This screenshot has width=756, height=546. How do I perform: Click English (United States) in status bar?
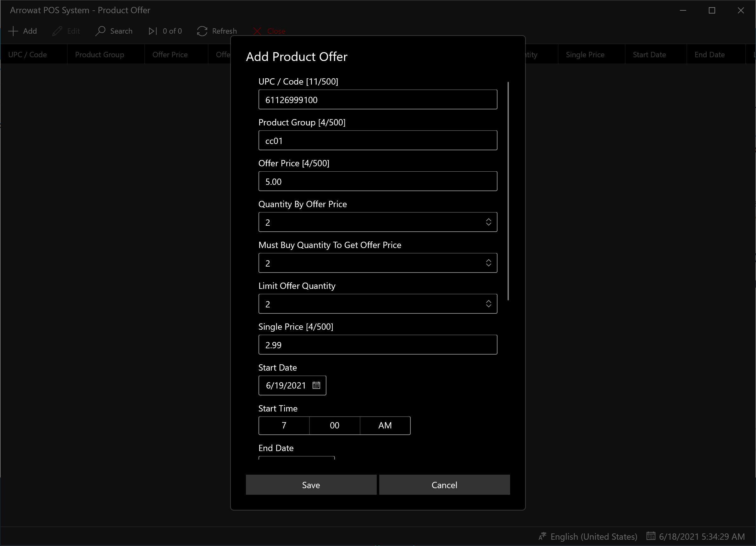594,537
